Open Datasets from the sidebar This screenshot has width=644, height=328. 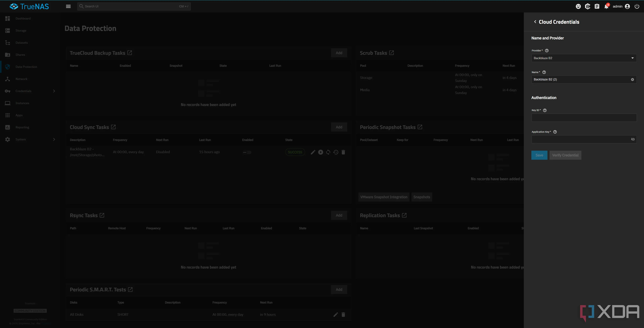[21, 43]
